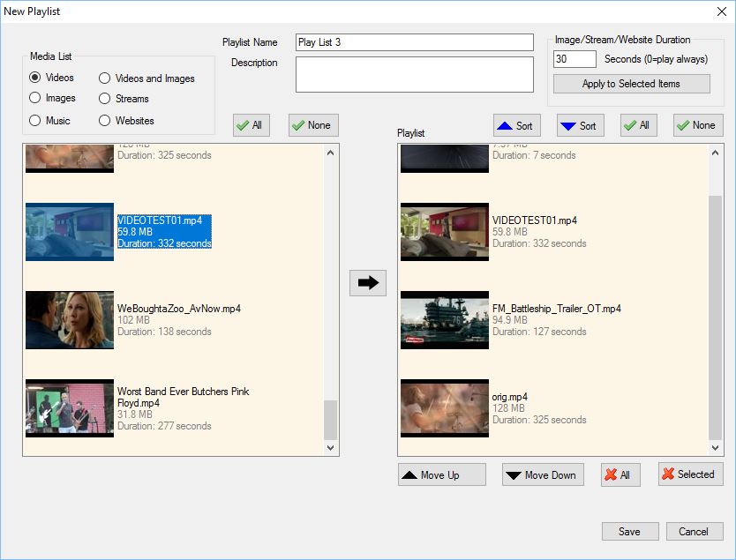736x560 pixels.
Task: Set the duration seconds field
Action: [575, 59]
